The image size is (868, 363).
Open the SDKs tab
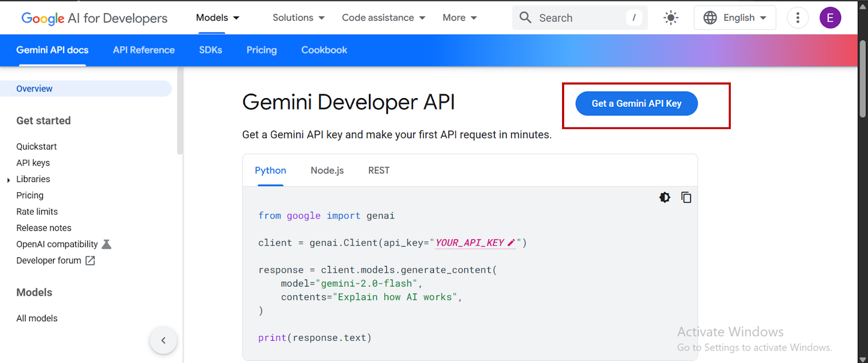point(210,50)
